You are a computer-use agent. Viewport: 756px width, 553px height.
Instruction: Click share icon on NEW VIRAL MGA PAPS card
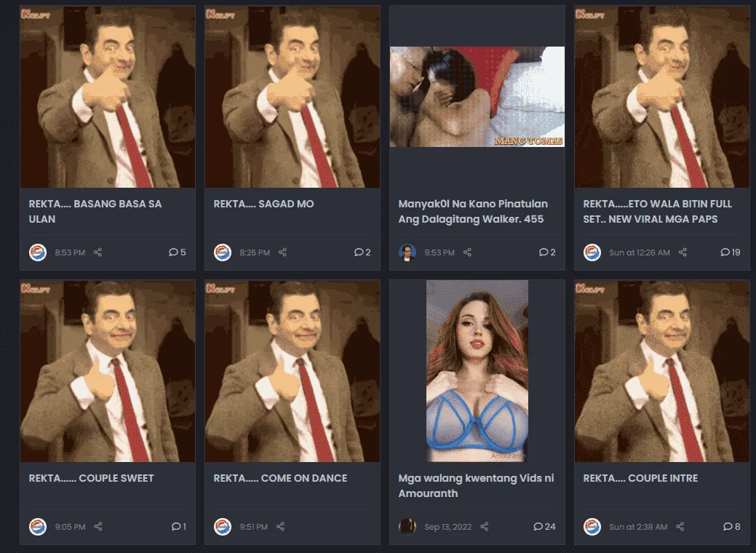tap(683, 252)
